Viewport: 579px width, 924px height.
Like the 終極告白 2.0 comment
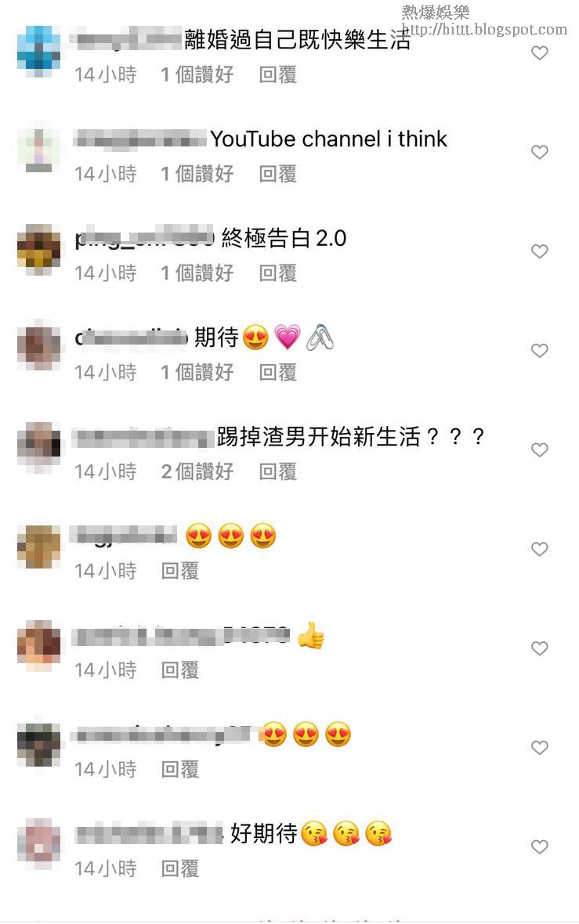(x=540, y=251)
